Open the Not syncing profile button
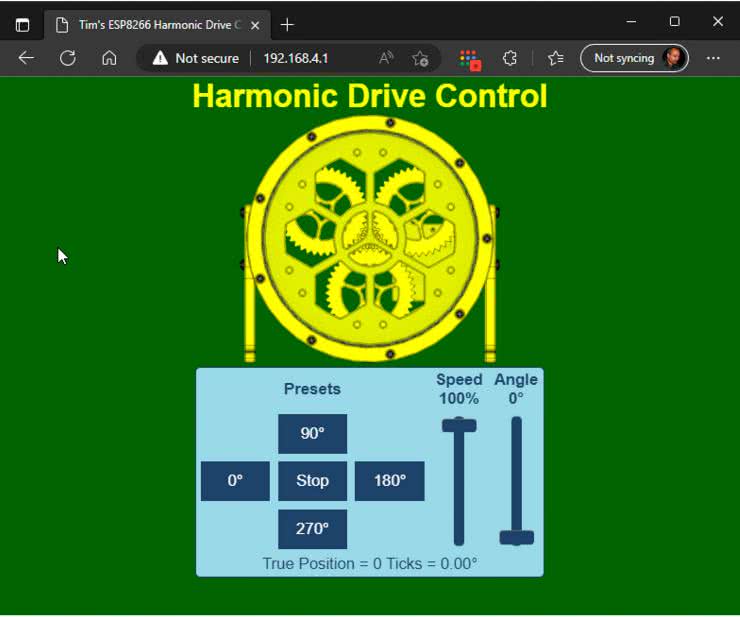 [636, 58]
